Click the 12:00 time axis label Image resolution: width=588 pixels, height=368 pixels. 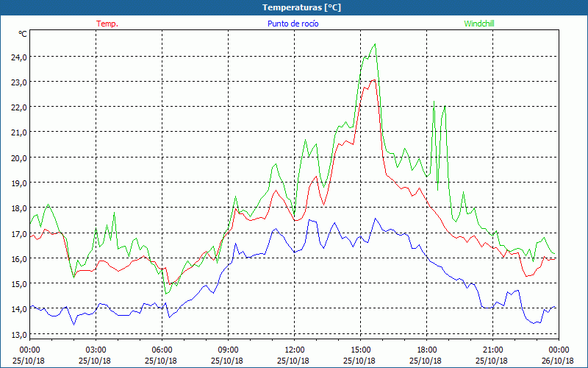(295, 350)
